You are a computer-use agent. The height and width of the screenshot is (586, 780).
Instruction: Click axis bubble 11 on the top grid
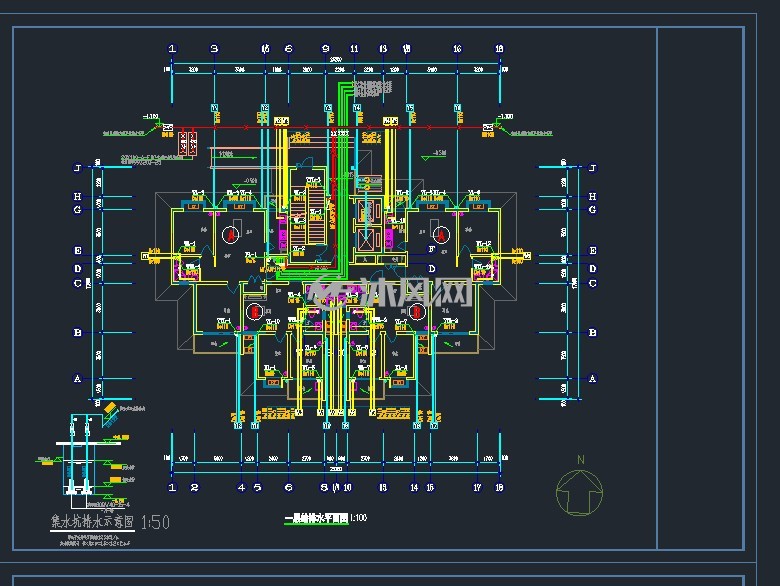click(x=354, y=49)
